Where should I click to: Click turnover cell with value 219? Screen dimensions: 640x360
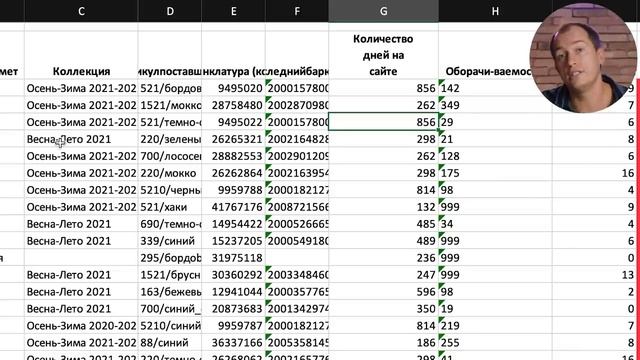(x=495, y=326)
